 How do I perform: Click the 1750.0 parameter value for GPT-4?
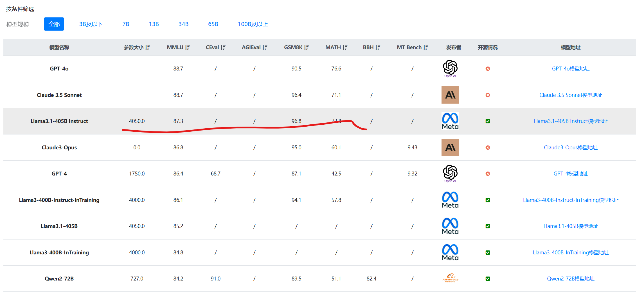point(137,174)
